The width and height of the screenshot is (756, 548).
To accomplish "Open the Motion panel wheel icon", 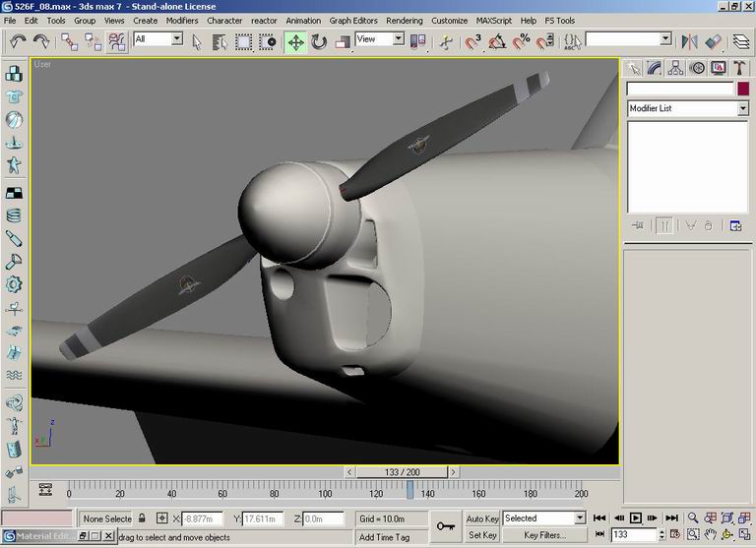I will 697,68.
